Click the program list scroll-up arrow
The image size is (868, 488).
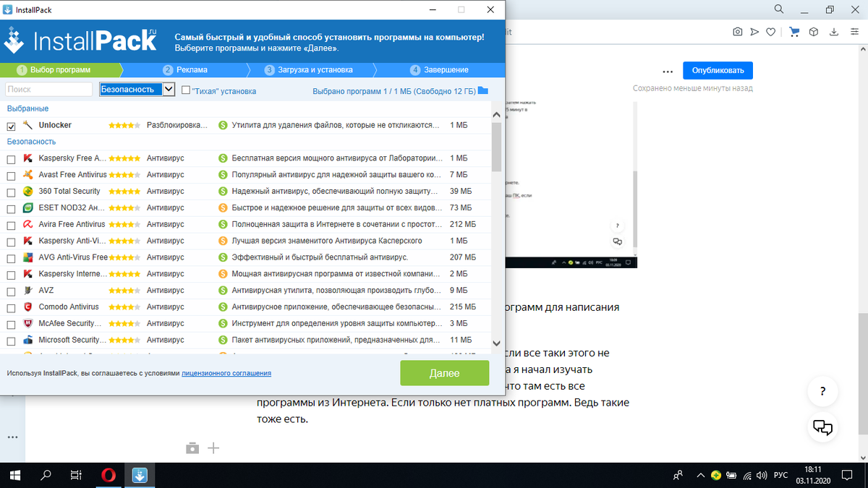pyautogui.click(x=496, y=115)
